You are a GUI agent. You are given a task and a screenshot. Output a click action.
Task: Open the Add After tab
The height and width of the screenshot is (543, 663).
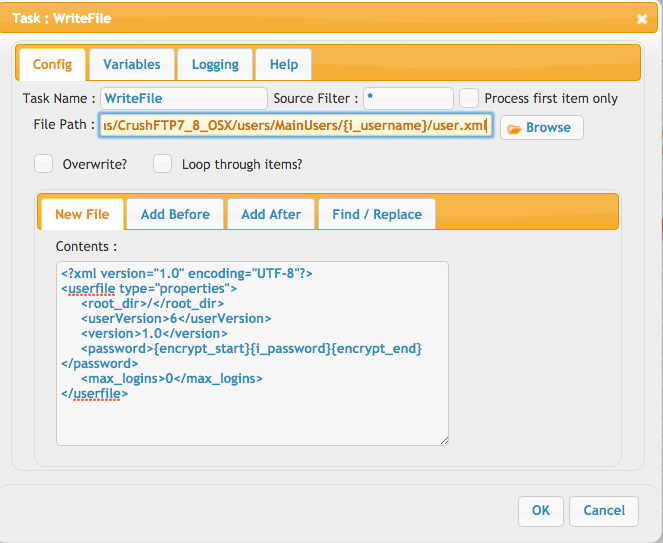[x=271, y=214]
